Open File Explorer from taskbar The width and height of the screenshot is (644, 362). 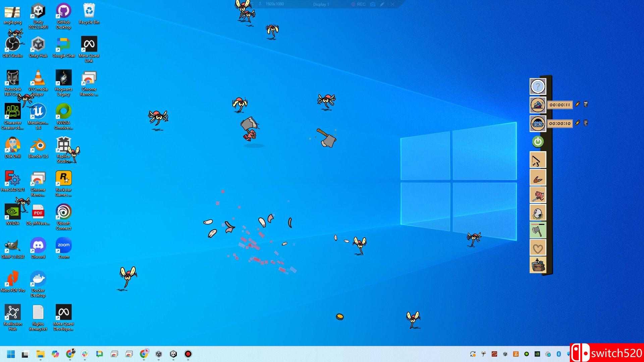[x=41, y=354]
